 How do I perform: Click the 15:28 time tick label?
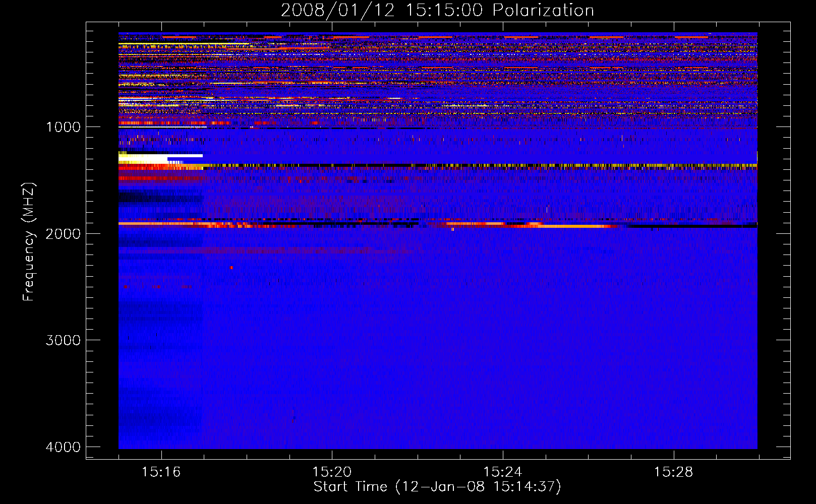coord(674,472)
